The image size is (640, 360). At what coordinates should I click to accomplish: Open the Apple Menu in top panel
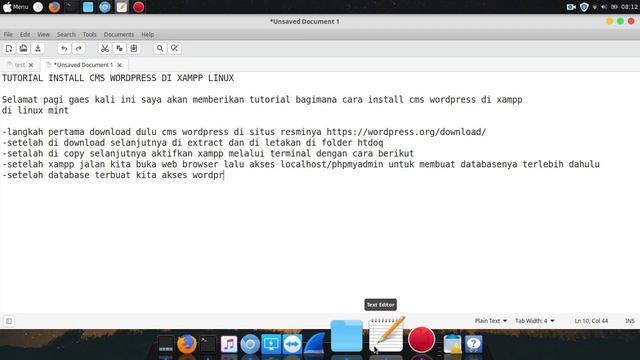point(16,7)
